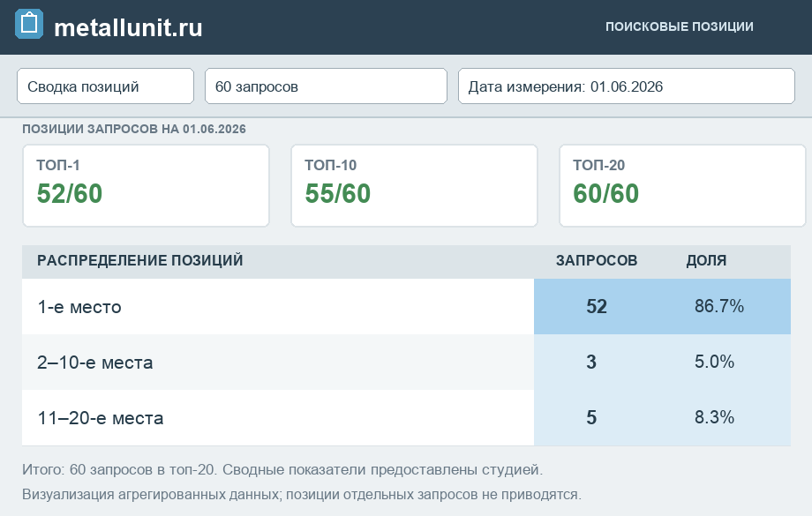Click the РАСПРЕДЕЛЕНИЕ ПОЗИЦИЙ column header
Screen dimensions: 812x516
coord(139,260)
